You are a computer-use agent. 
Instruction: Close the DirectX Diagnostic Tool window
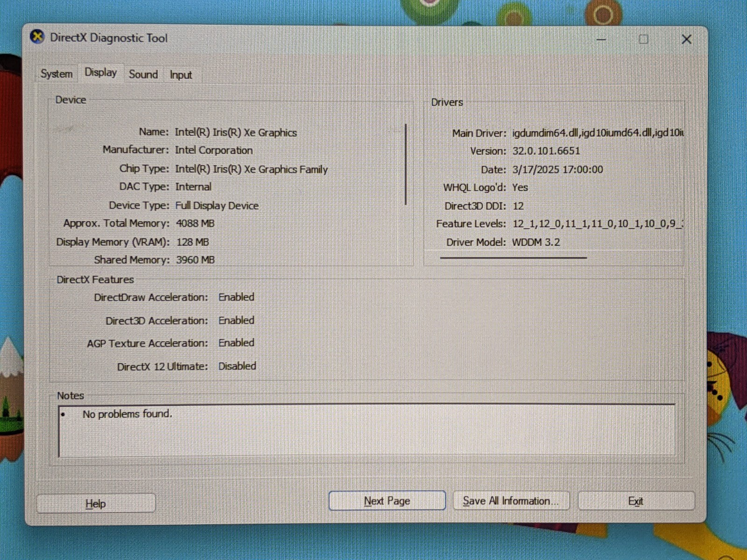pos(686,40)
